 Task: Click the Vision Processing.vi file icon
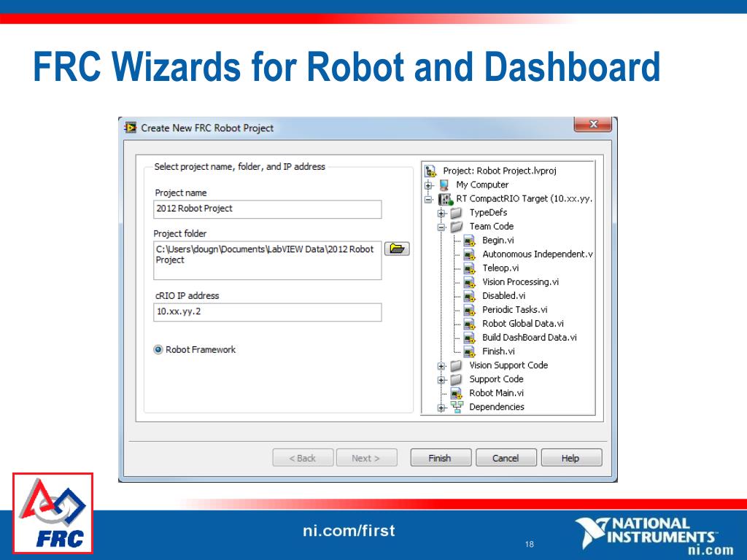pos(470,282)
